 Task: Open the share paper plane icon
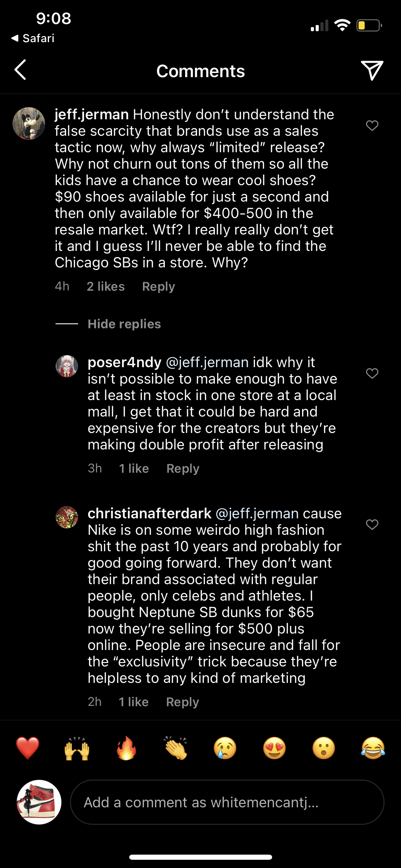[x=372, y=70]
